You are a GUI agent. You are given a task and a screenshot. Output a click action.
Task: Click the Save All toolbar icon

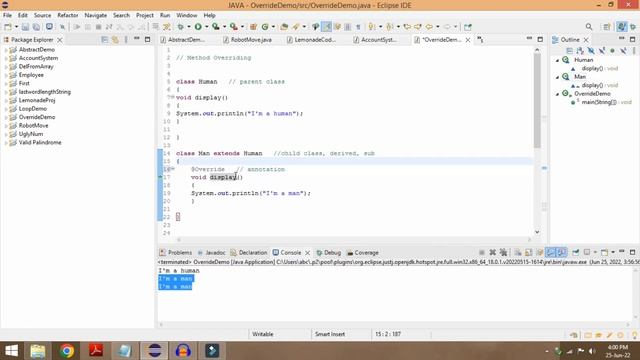click(x=36, y=27)
